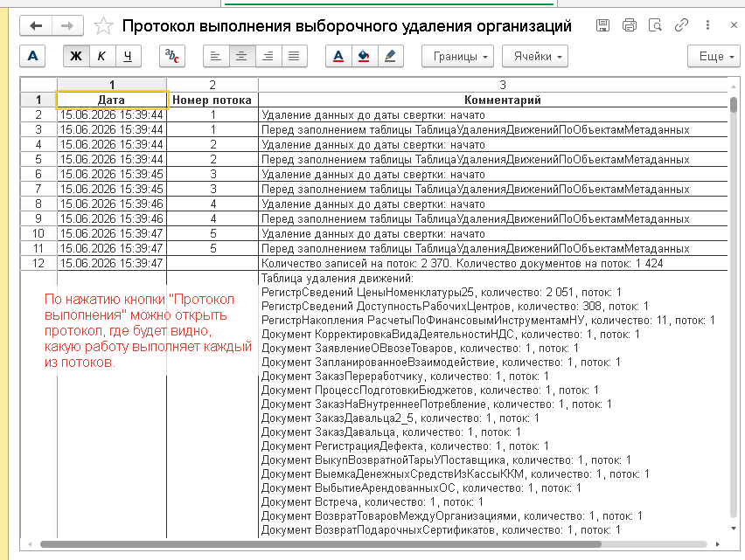This screenshot has height=560, width=745.
Task: Save the protocol with the diskette icon
Action: coord(603,25)
